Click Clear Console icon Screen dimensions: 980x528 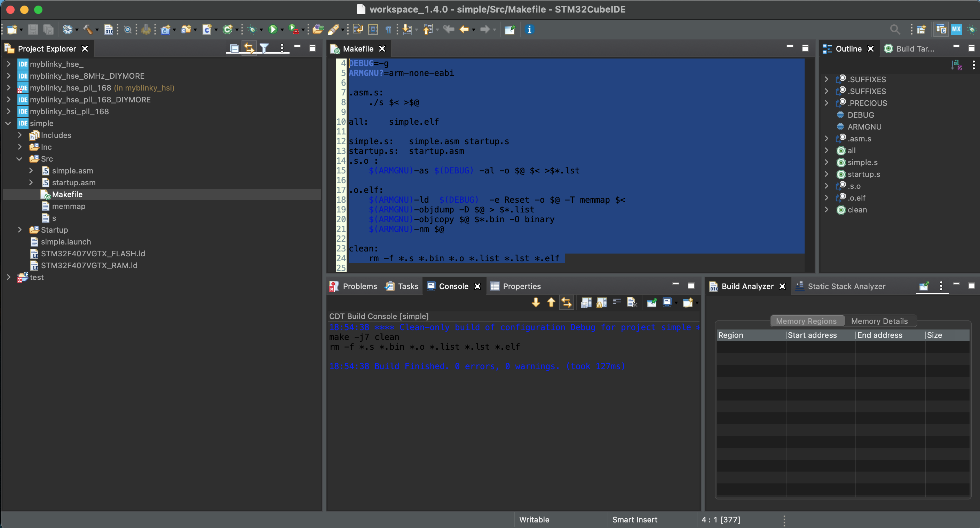(632, 302)
